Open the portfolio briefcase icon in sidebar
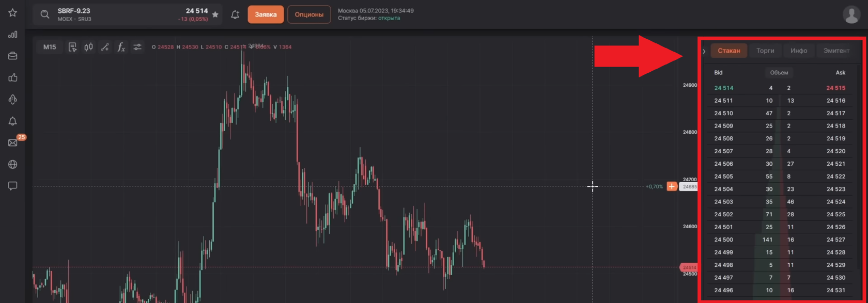868x303 pixels. coord(12,56)
